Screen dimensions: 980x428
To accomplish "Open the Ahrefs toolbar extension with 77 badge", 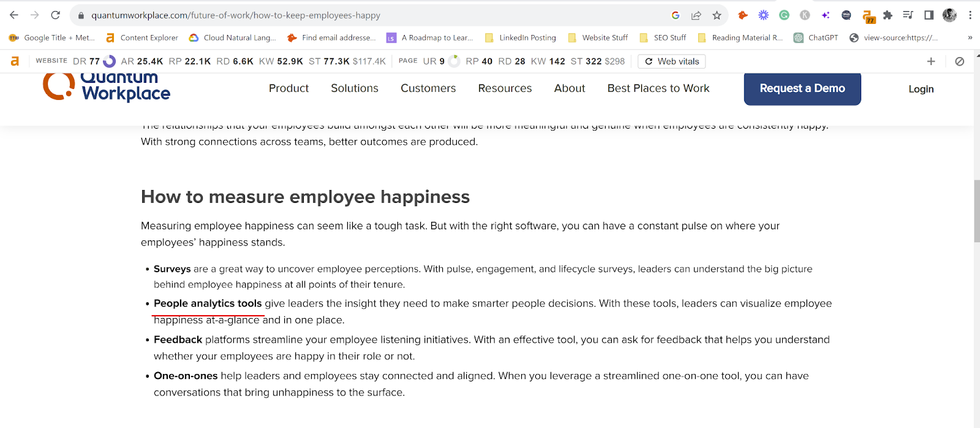I will coord(869,17).
